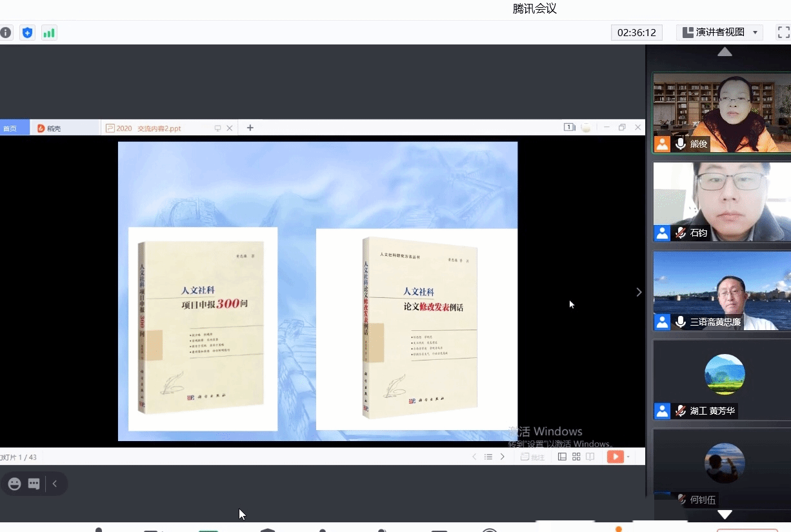This screenshot has height=532, width=791.
Task: Toggle the 批注 comments panel
Action: [533, 457]
